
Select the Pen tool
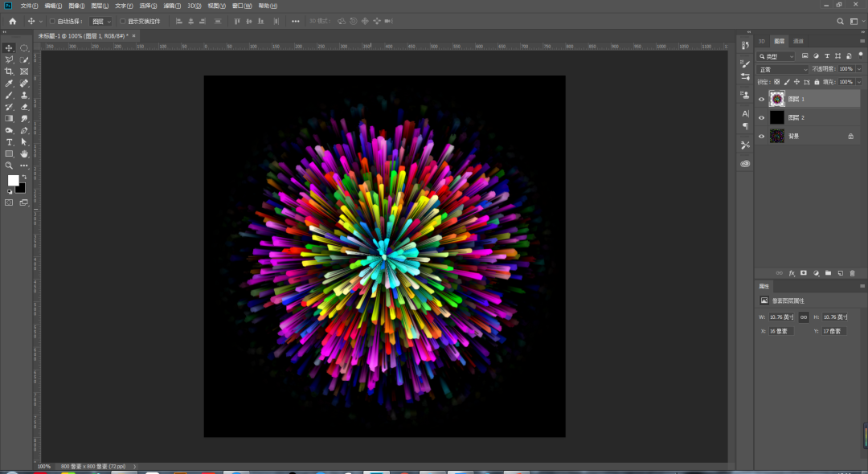point(24,130)
